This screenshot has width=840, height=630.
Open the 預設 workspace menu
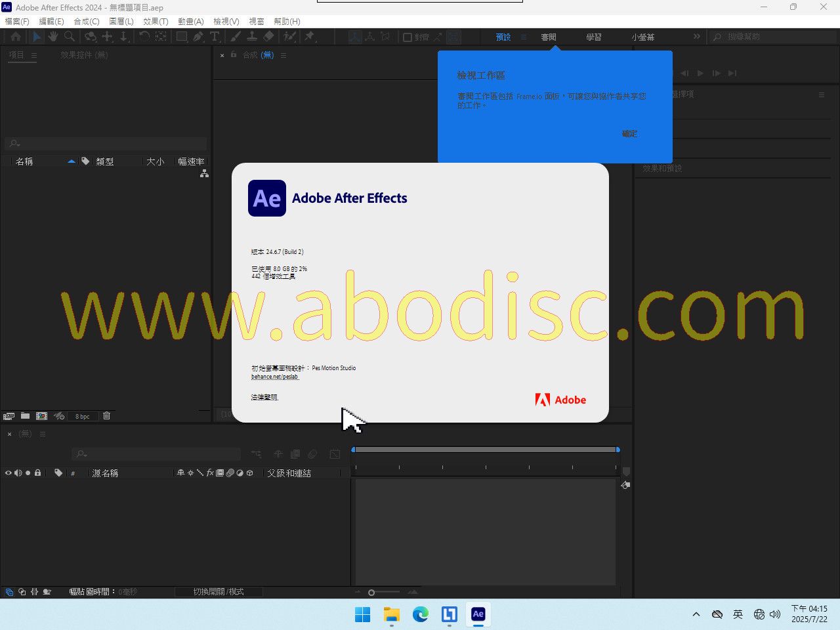524,37
